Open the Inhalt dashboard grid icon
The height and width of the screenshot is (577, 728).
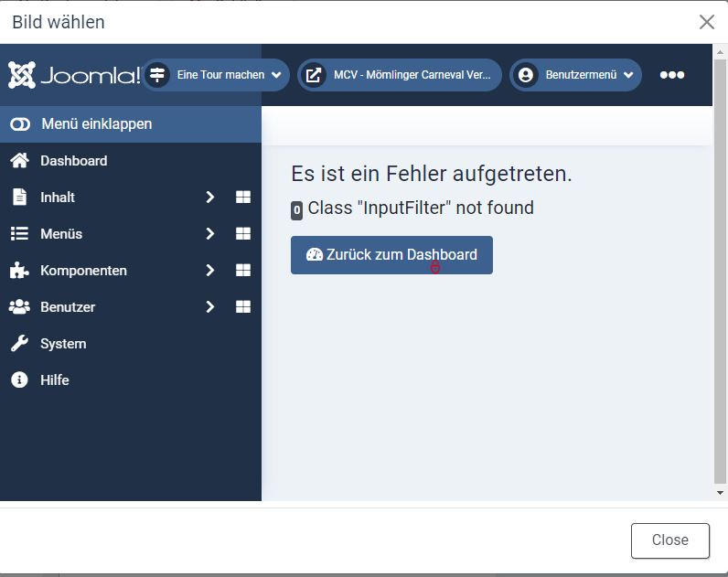coord(243,198)
